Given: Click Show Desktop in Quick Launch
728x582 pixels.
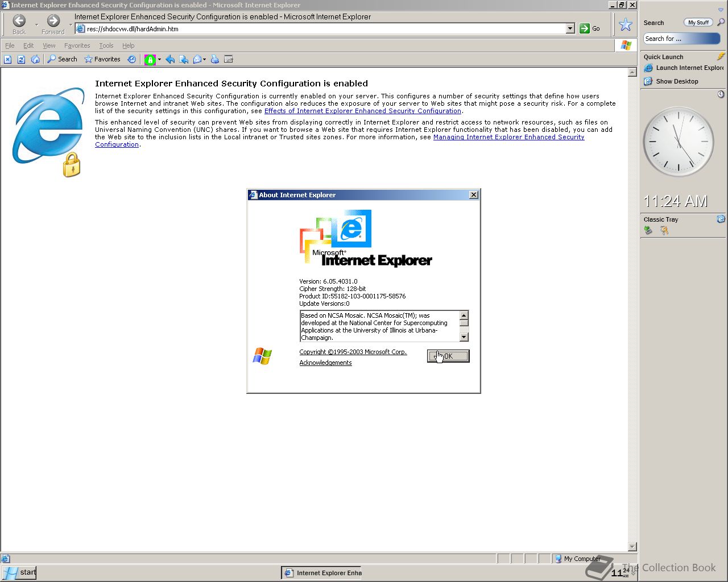Looking at the screenshot, I should pos(671,81).
